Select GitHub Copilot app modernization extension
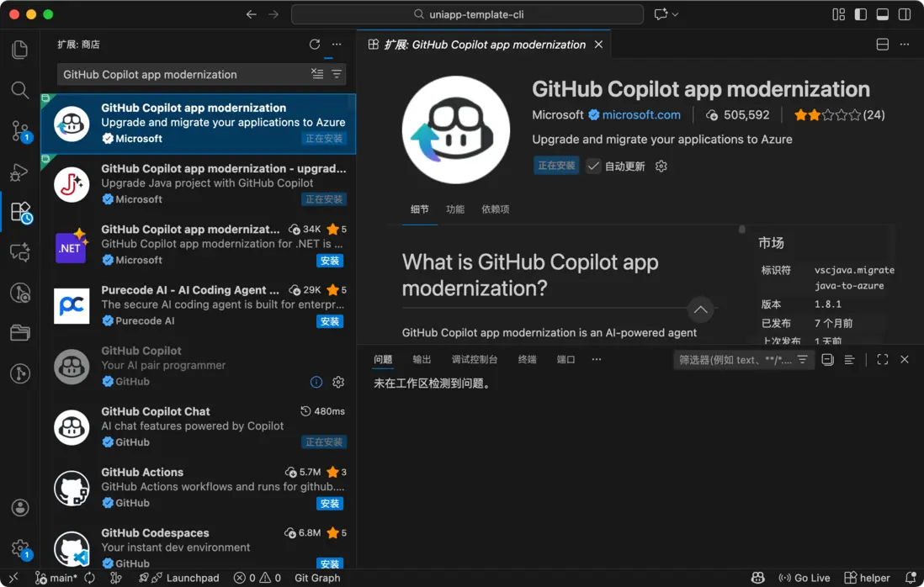Image resolution: width=924 pixels, height=587 pixels. click(199, 123)
